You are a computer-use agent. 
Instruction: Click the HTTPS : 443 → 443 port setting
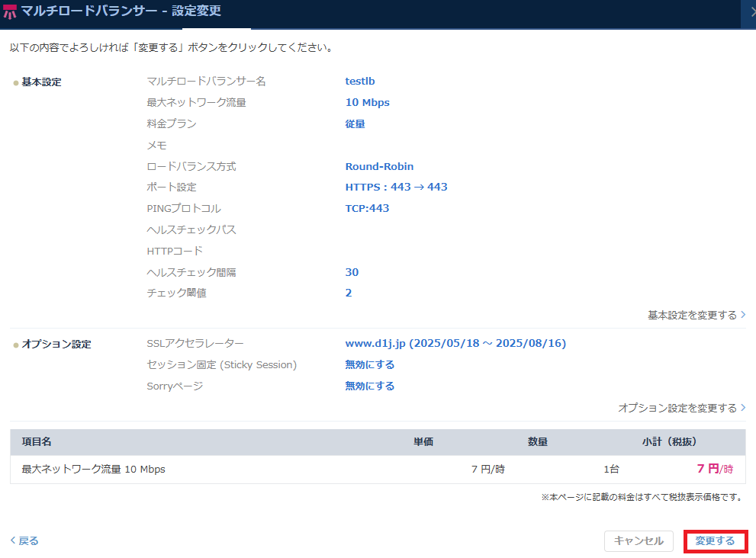coord(397,187)
